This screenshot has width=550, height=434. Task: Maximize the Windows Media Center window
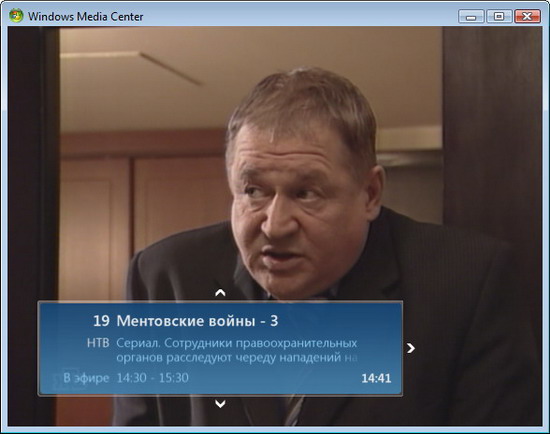(x=499, y=16)
